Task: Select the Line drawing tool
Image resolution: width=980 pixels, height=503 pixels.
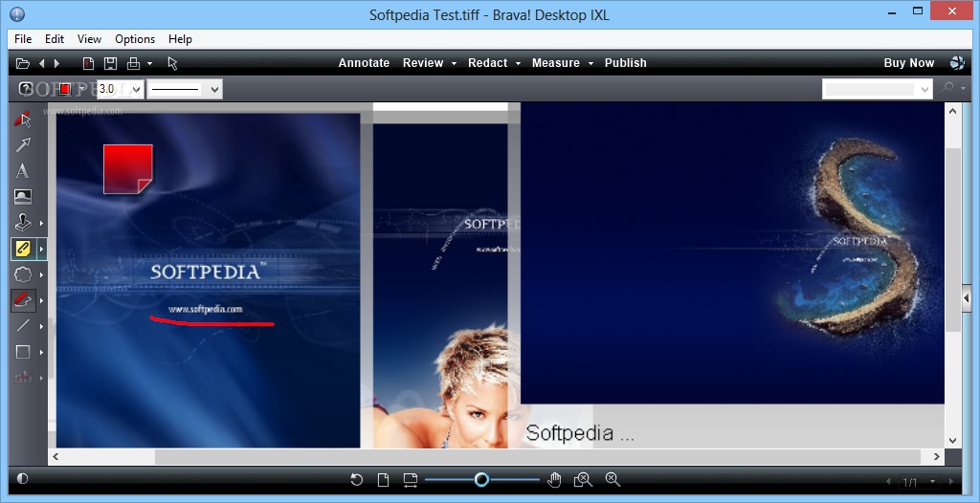Action: coord(23,325)
